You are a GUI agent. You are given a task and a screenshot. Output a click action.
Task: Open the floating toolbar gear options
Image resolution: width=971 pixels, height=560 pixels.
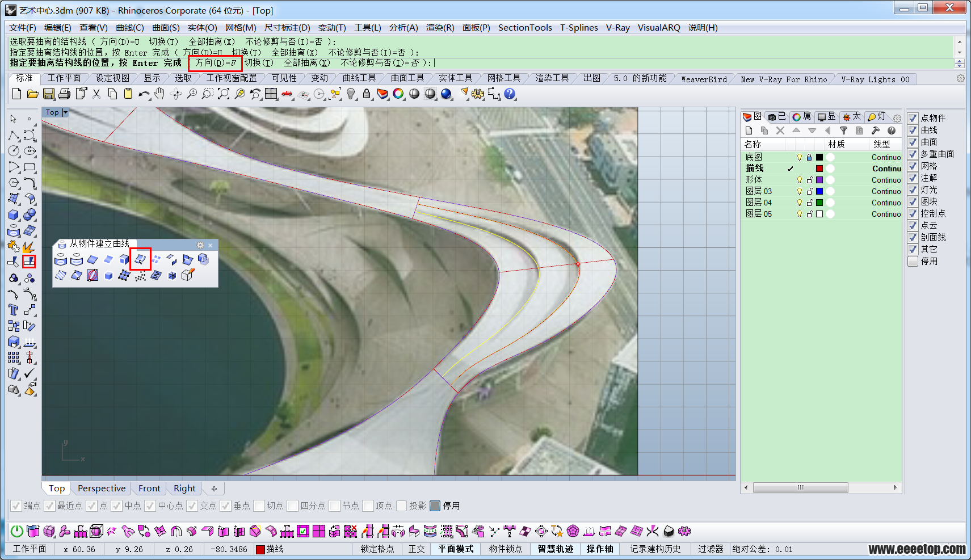[x=200, y=245]
